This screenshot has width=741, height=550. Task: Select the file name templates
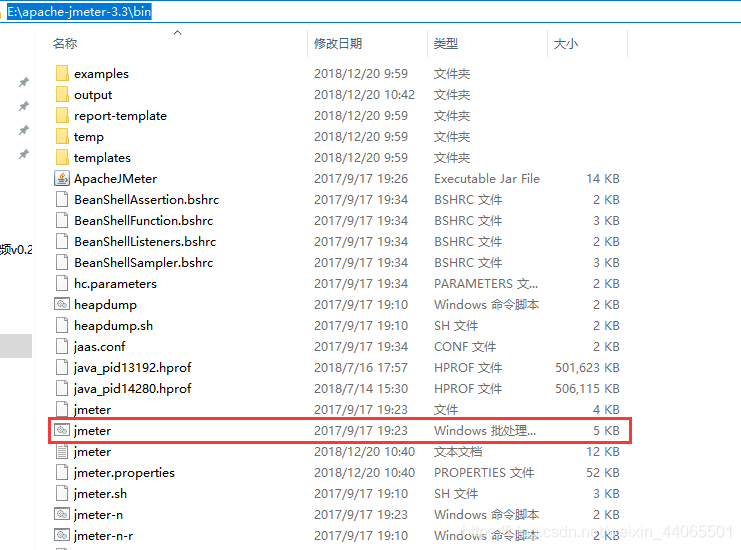point(103,157)
